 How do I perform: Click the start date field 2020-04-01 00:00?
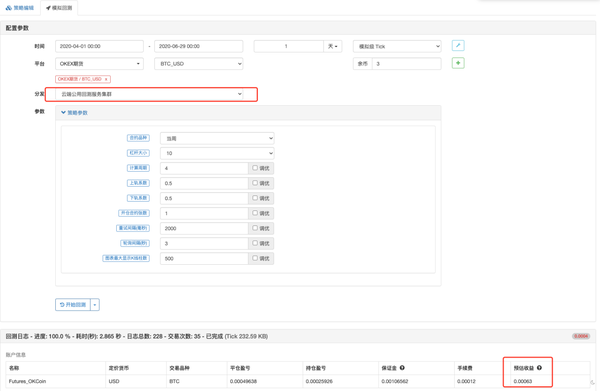99,46
